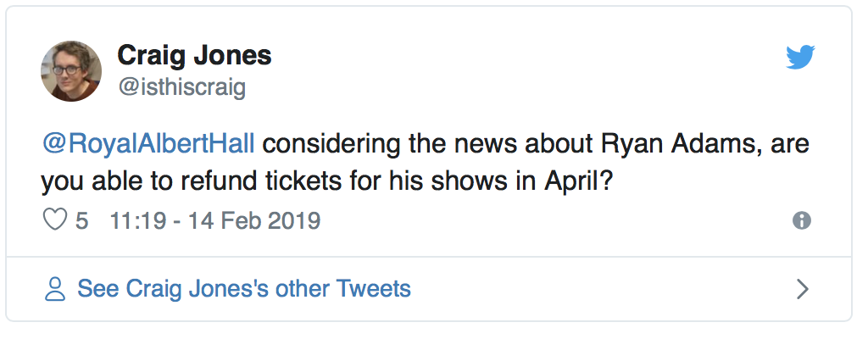Open the @RoyalAlbertHall mention

148,143
